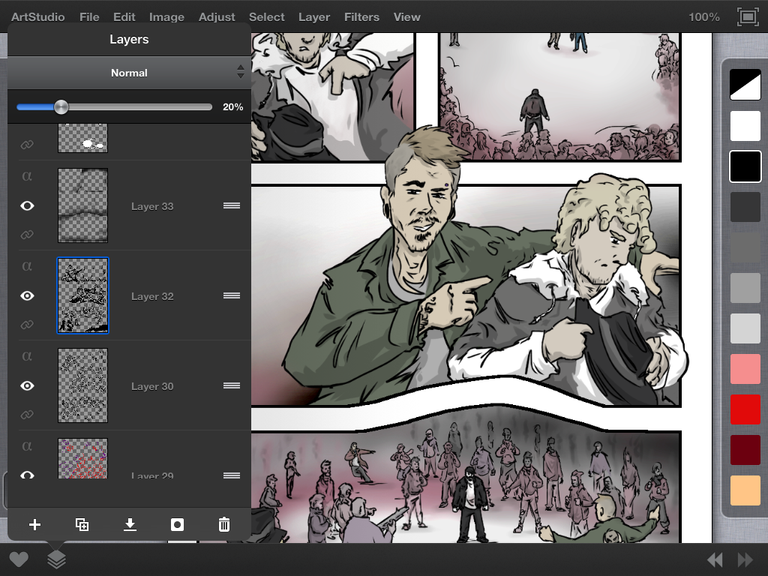Select topmost partially visible layer thumbnail
Image resolution: width=768 pixels, height=576 pixels.
[x=83, y=138]
